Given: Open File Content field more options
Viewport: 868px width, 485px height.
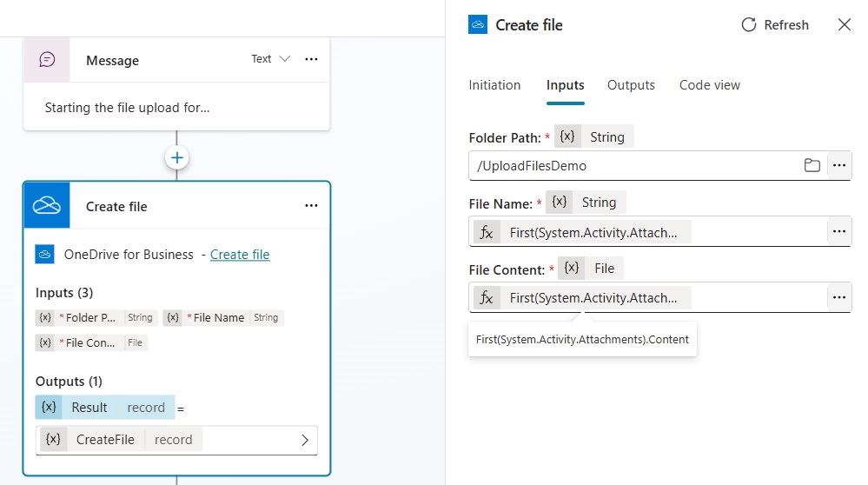Looking at the screenshot, I should pyautogui.click(x=839, y=297).
